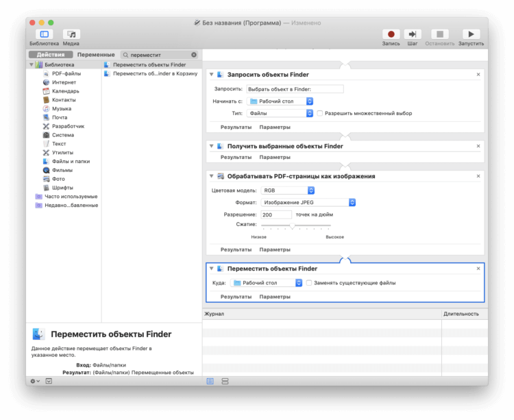Select Почта category in library

coord(60,117)
